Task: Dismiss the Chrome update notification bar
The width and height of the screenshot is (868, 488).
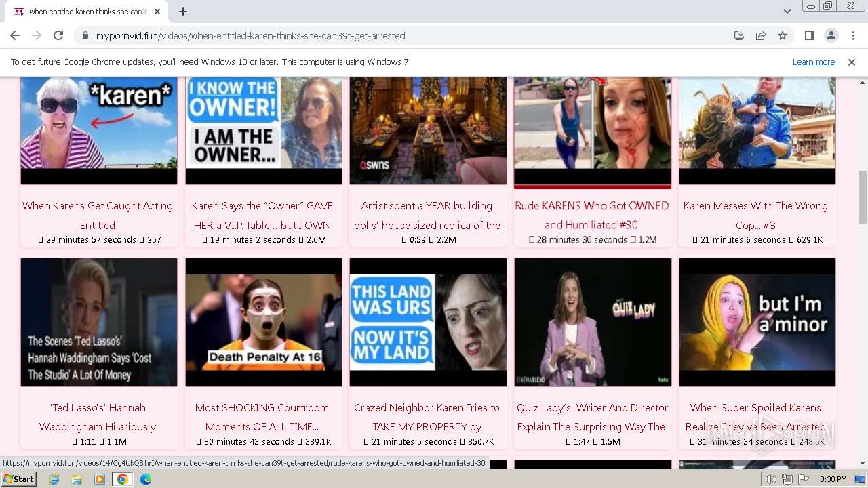Action: 852,62
